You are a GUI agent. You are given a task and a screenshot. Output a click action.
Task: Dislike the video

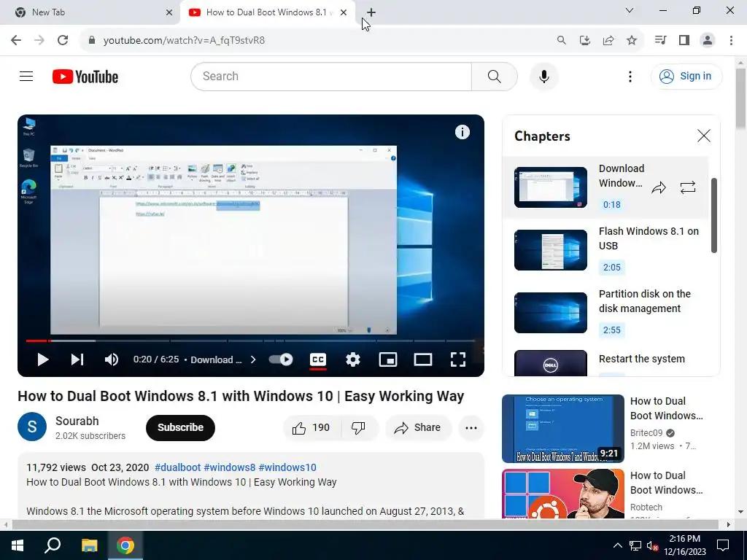[359, 427]
